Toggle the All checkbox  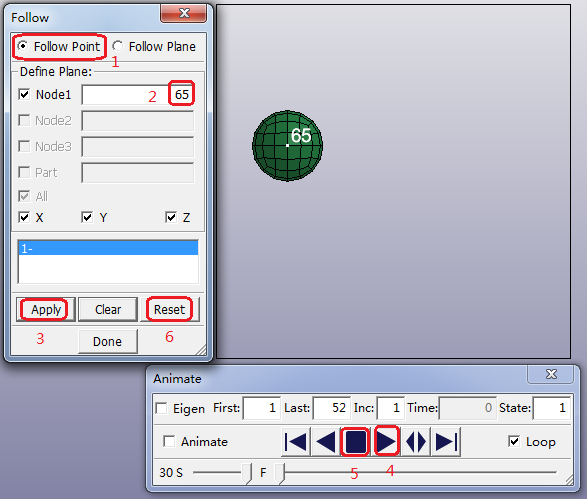tap(24, 196)
